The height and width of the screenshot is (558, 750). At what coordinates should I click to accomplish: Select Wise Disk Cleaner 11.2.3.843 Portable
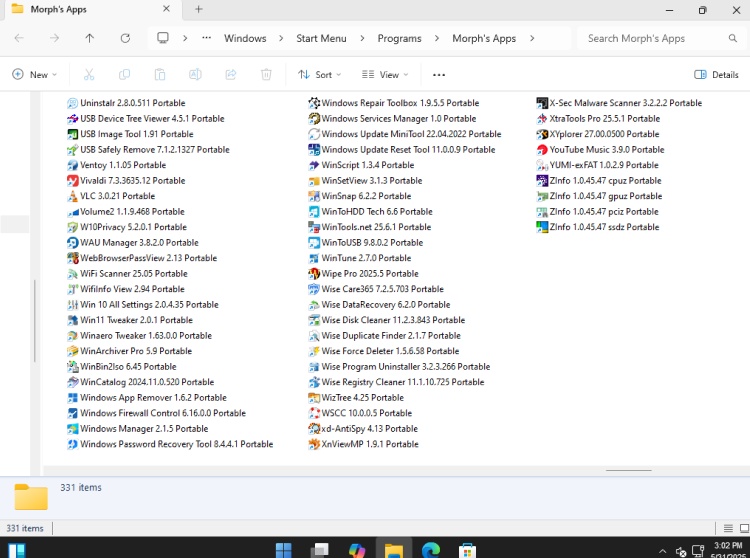tap(387, 320)
